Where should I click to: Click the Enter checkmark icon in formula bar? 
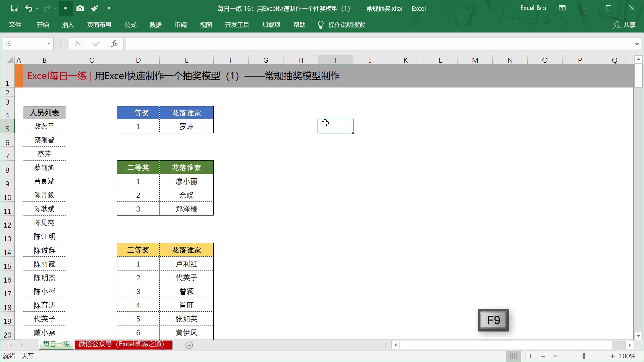(96, 44)
